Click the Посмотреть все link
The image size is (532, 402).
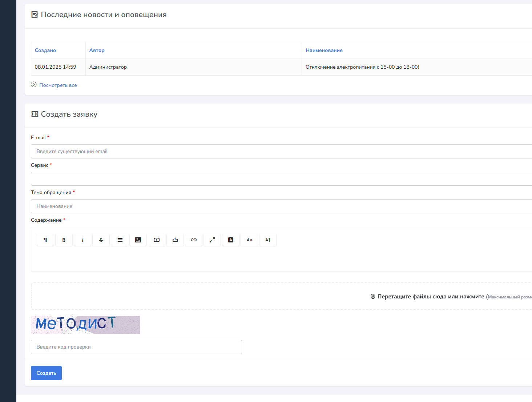coord(58,85)
